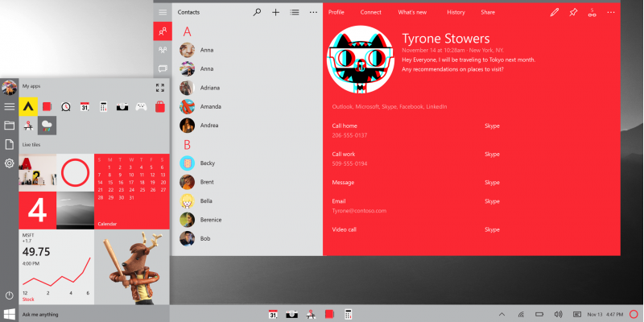
Task: Open Maps from the taskbar
Action: coord(311,314)
